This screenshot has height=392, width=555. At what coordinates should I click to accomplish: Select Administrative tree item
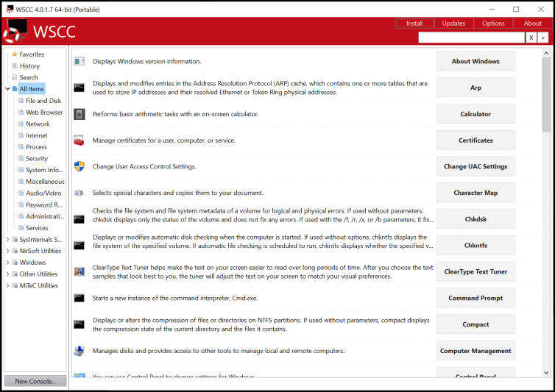pyautogui.click(x=45, y=216)
